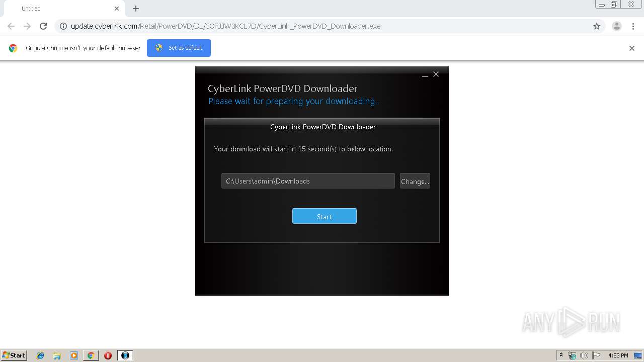Viewport: 644px width, 362px height.
Task: Show hidden system tray icons
Action: click(561, 355)
